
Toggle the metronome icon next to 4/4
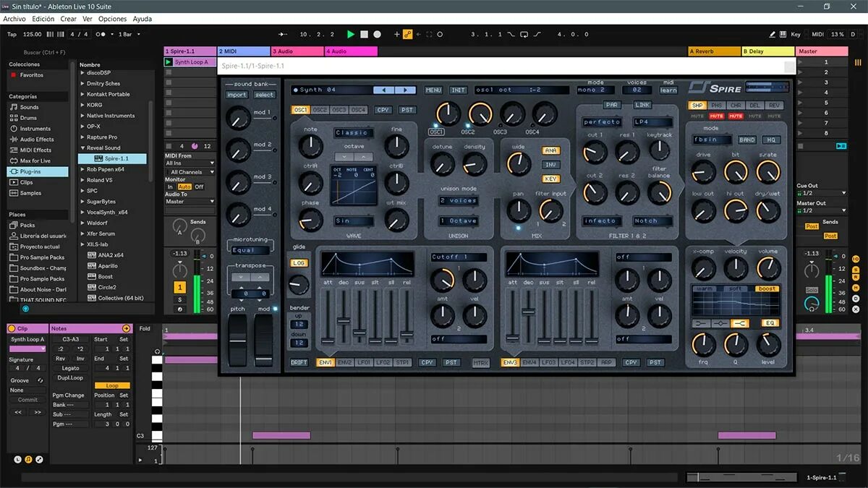tap(102, 34)
